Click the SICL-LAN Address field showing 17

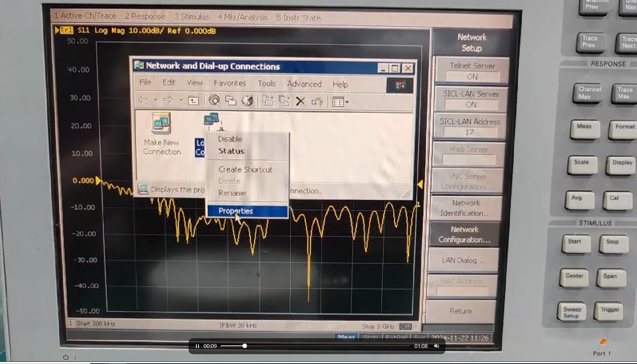click(469, 132)
